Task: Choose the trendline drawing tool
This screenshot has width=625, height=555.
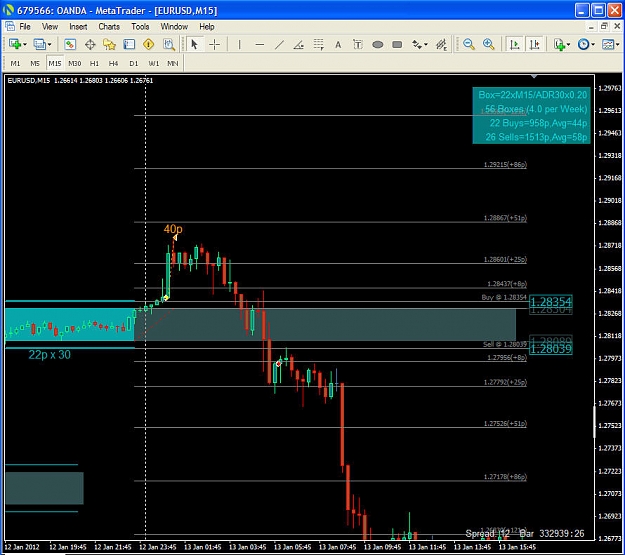Action: click(x=279, y=44)
